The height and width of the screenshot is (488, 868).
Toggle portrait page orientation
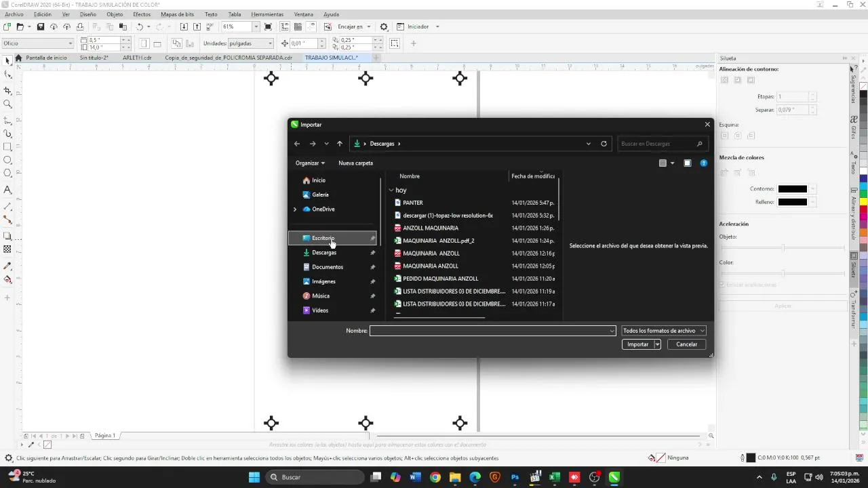pyautogui.click(x=144, y=43)
